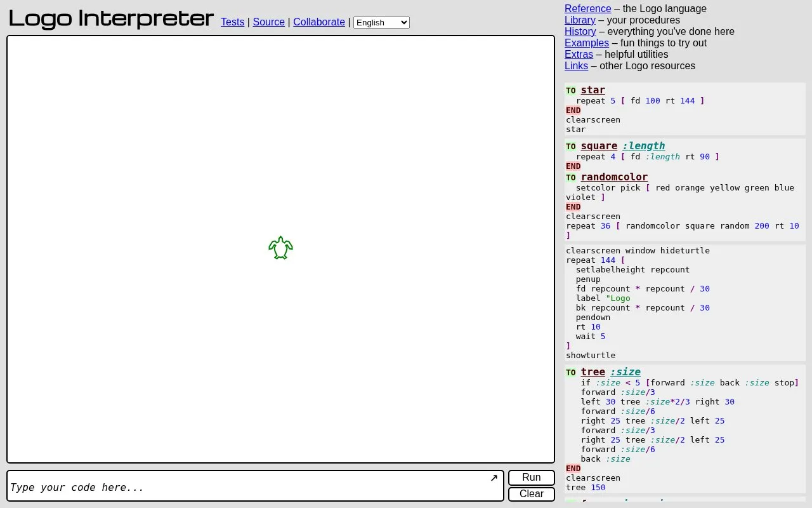Select the 'left 30 tree :size*2/3 right 30' line
Viewport: 812px width, 508px height.
click(658, 402)
